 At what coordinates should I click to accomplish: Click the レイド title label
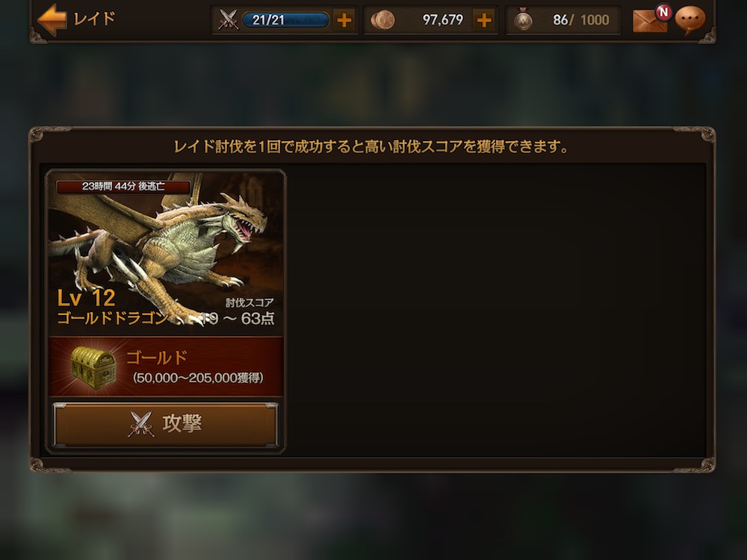(x=94, y=19)
